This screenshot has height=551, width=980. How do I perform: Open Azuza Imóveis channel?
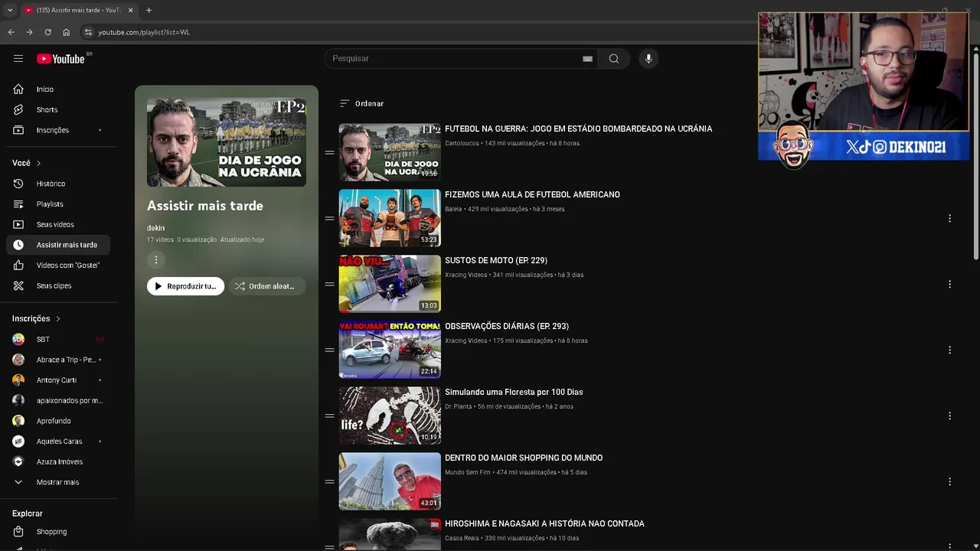point(60,461)
